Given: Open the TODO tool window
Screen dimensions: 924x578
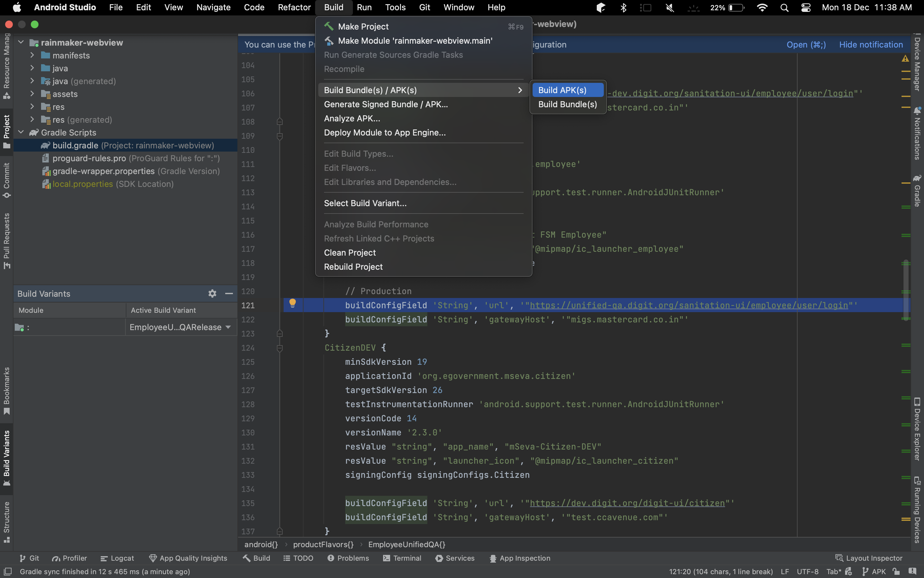Looking at the screenshot, I should (298, 558).
